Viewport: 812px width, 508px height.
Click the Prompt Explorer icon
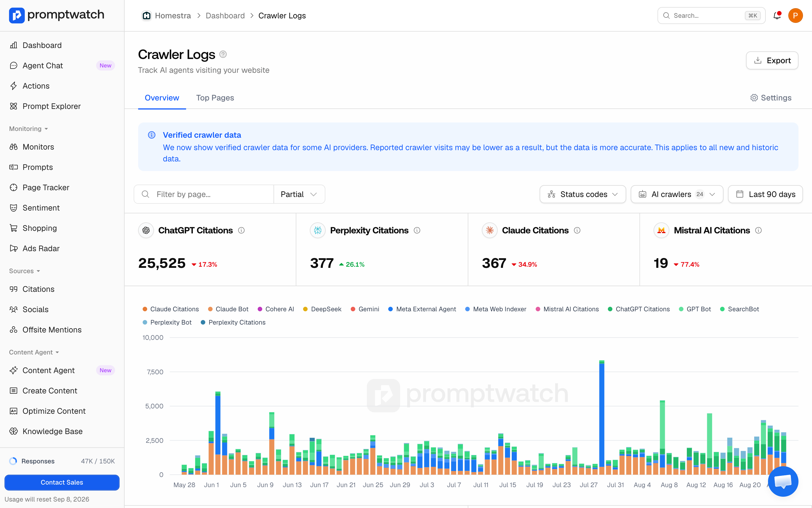[x=14, y=106]
